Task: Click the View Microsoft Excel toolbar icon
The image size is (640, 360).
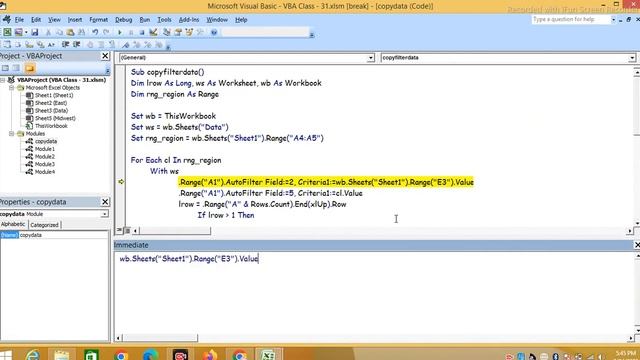Action: [7, 32]
